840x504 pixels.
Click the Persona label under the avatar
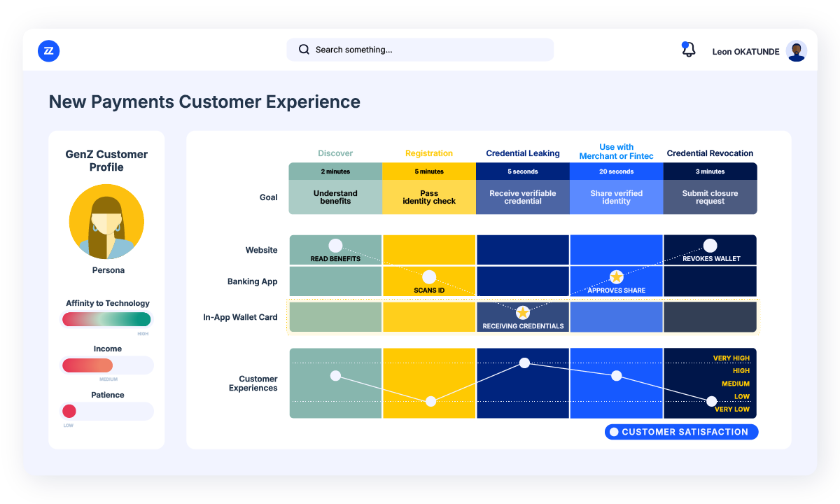(108, 270)
